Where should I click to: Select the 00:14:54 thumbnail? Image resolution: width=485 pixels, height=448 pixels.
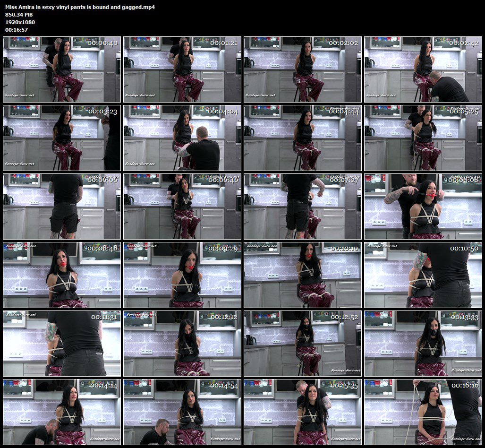coord(182,412)
